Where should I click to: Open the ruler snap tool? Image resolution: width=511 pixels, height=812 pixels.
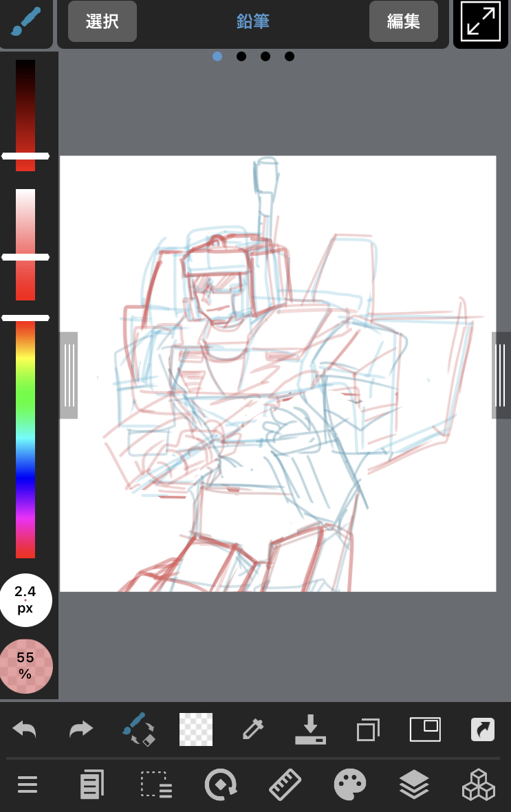(x=285, y=784)
